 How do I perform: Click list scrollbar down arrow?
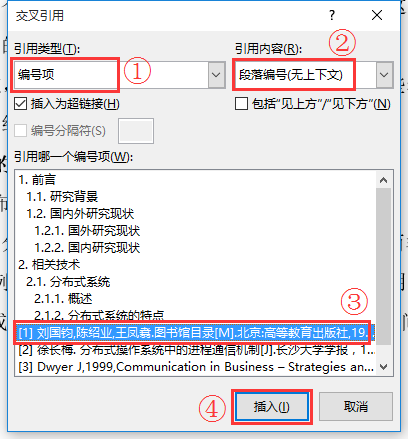384,367
